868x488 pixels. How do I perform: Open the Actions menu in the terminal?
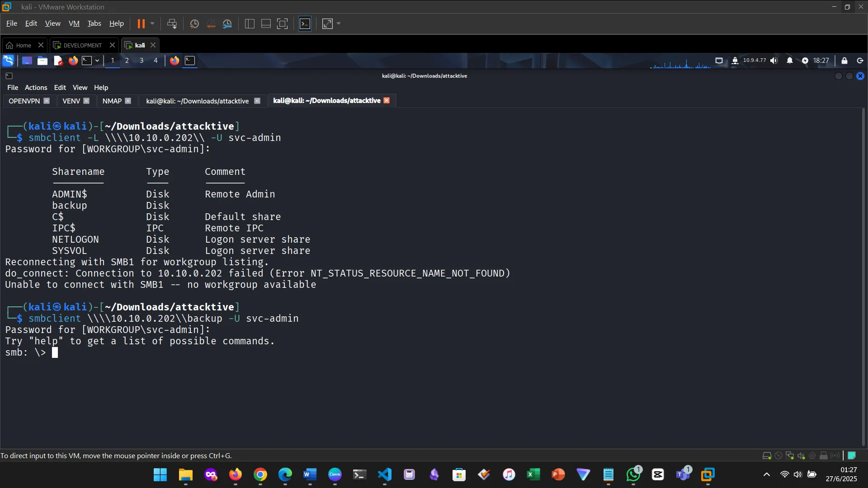pyautogui.click(x=36, y=87)
